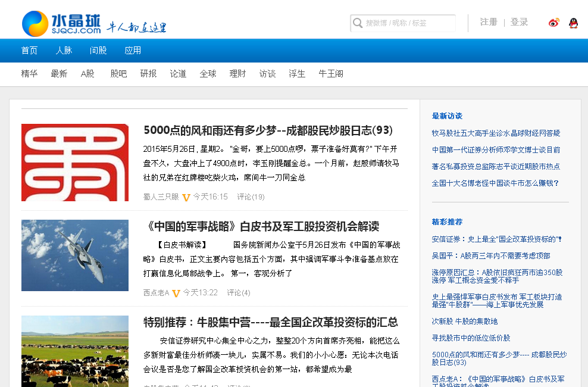Click verified V badge beside 西点老A
This screenshot has width=588, height=387.
click(x=176, y=294)
